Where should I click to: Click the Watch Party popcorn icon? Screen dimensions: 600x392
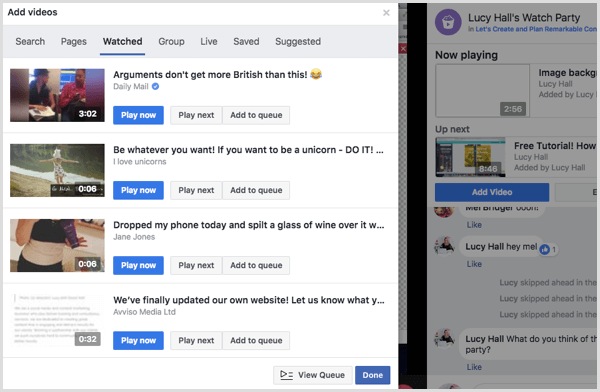(448, 22)
